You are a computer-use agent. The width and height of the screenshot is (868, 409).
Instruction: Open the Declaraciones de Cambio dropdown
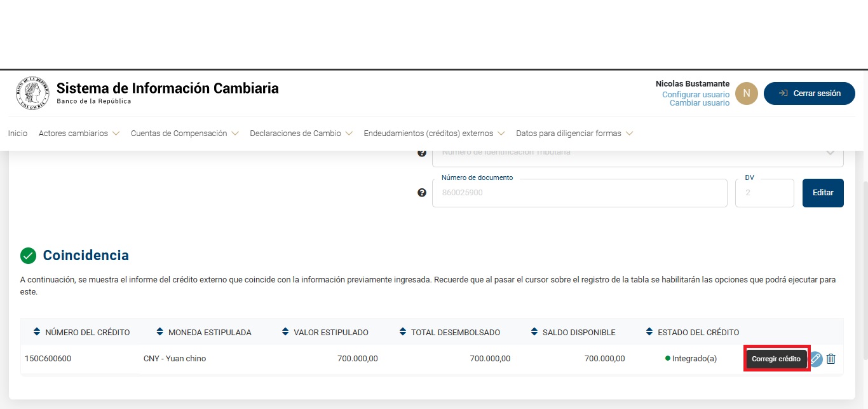click(301, 134)
